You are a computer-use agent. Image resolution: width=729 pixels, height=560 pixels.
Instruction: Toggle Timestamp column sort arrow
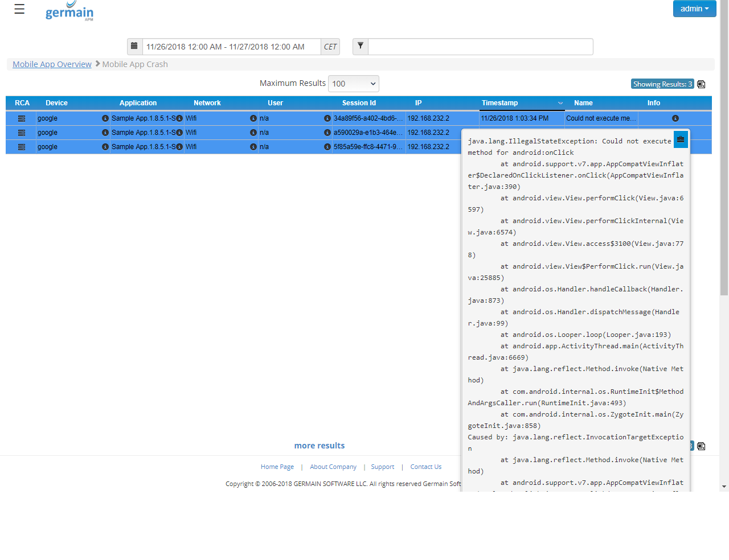click(560, 103)
